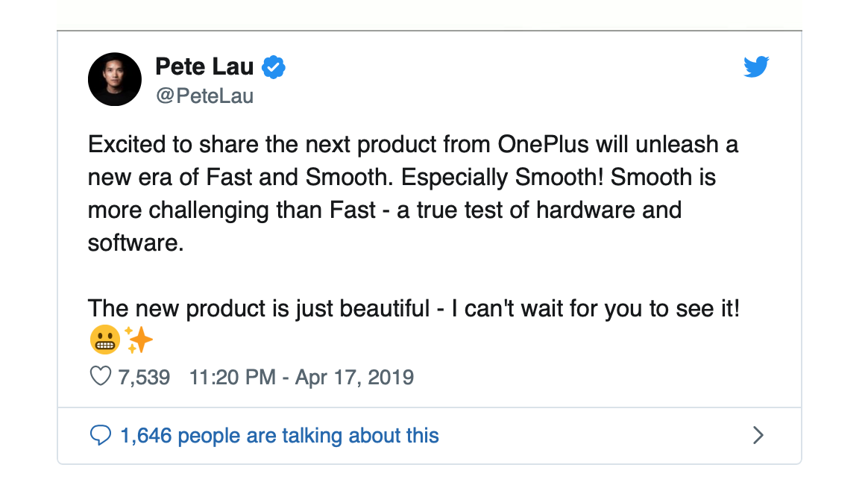The height and width of the screenshot is (500, 868).
Task: Click the 7,539 likes count
Action: coord(144,377)
